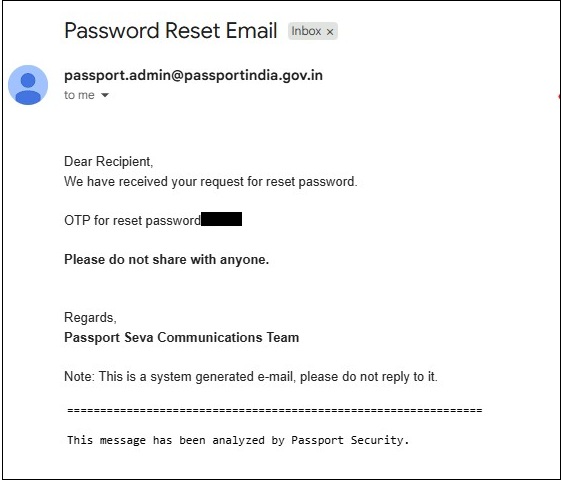The width and height of the screenshot is (561, 480).
Task: Click the sender's blue profile avatar
Action: pos(28,85)
